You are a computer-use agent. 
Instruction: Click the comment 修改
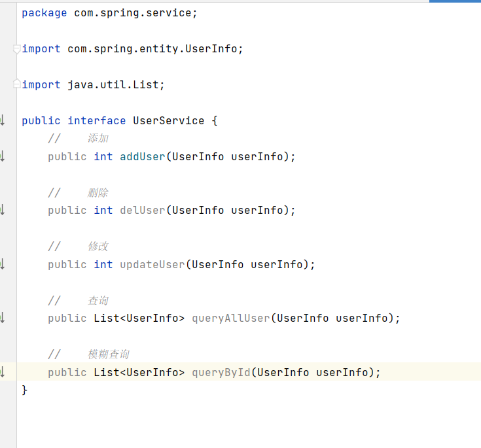(x=98, y=246)
